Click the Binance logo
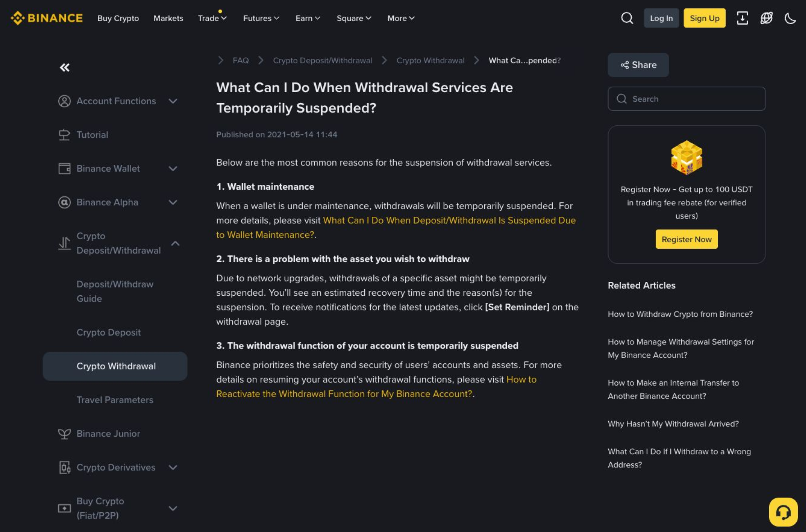 (46, 18)
